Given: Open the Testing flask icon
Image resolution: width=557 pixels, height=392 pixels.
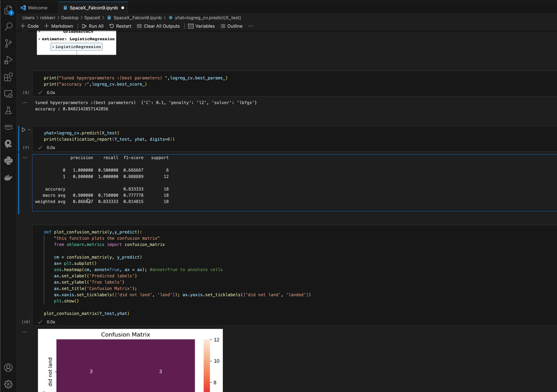Looking at the screenshot, I should pyautogui.click(x=8, y=111).
